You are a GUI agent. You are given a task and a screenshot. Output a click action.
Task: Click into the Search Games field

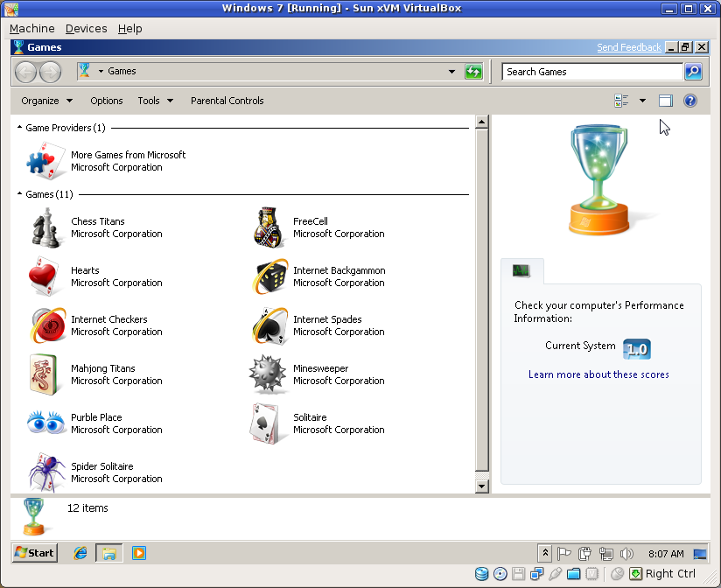tap(591, 72)
